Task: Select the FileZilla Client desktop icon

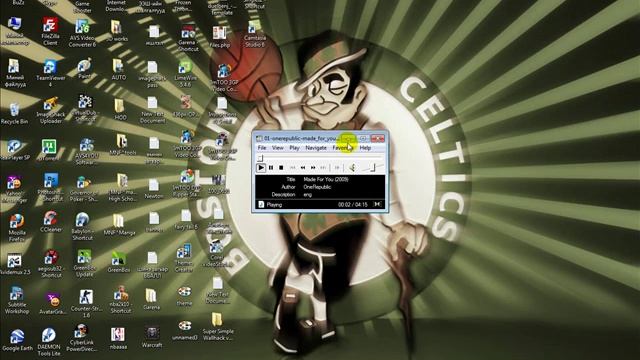Action: 50,32
